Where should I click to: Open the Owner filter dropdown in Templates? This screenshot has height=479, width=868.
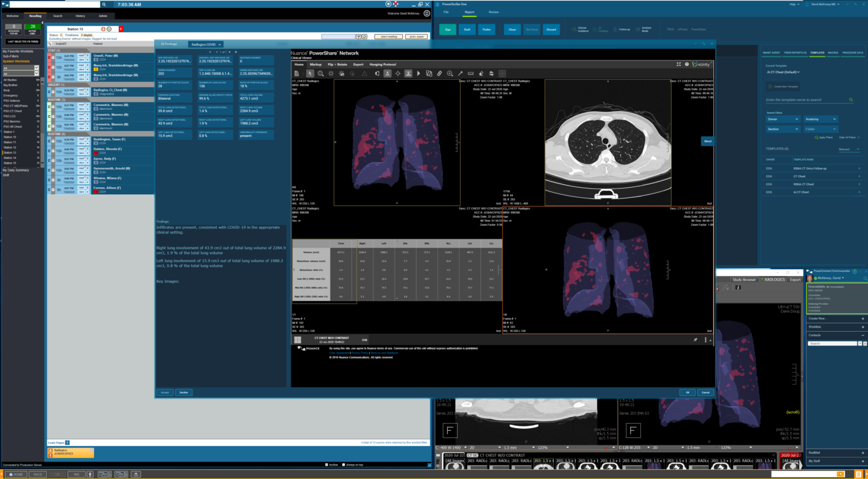click(x=783, y=119)
